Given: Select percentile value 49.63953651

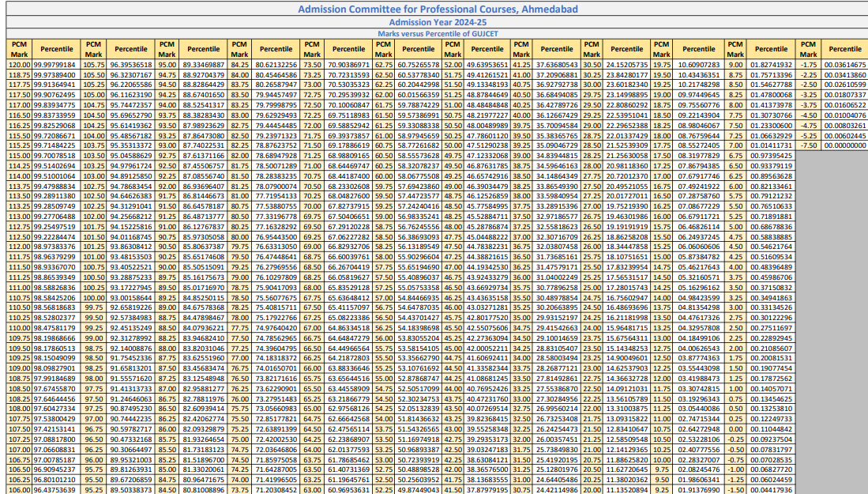Looking at the screenshot, I should 487,65.
